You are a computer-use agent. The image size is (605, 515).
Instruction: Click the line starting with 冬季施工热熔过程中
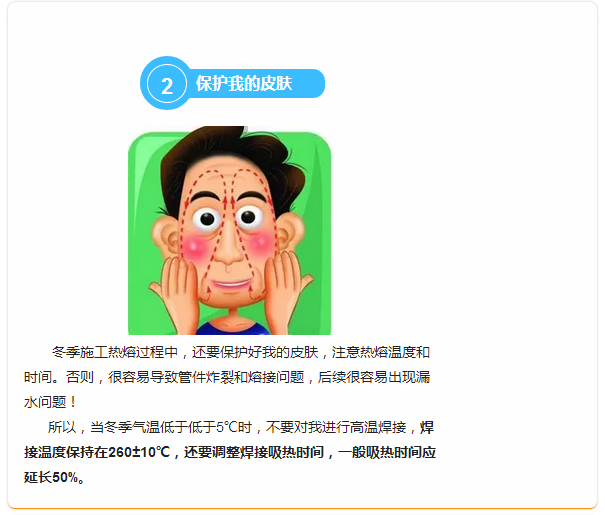[241, 352]
